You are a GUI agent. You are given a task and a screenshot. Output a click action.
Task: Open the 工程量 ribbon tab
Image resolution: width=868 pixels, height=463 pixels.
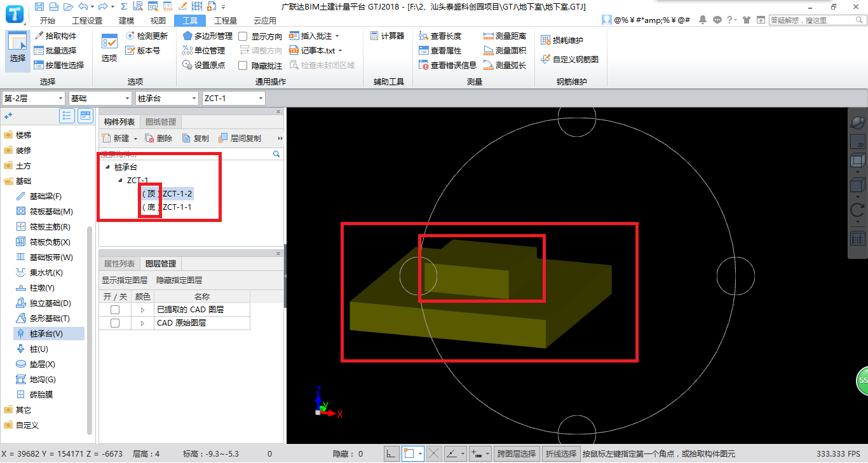[226, 20]
